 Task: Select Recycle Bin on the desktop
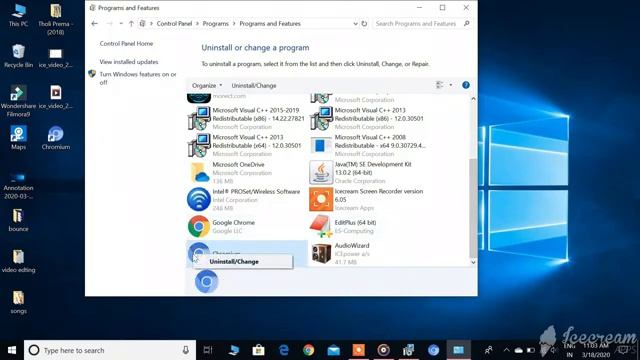[x=18, y=56]
